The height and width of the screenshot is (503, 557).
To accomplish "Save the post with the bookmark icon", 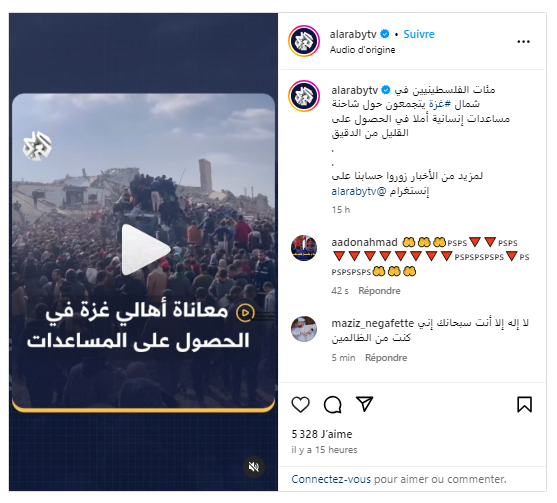I will tap(524, 404).
